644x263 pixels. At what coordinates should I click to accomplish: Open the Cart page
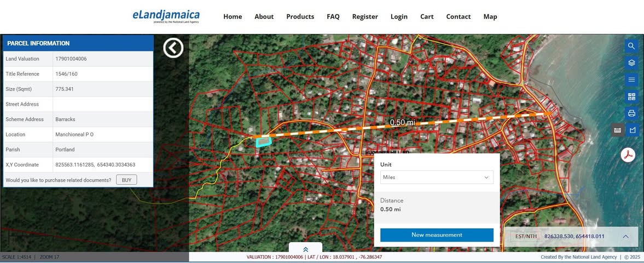pos(427,16)
